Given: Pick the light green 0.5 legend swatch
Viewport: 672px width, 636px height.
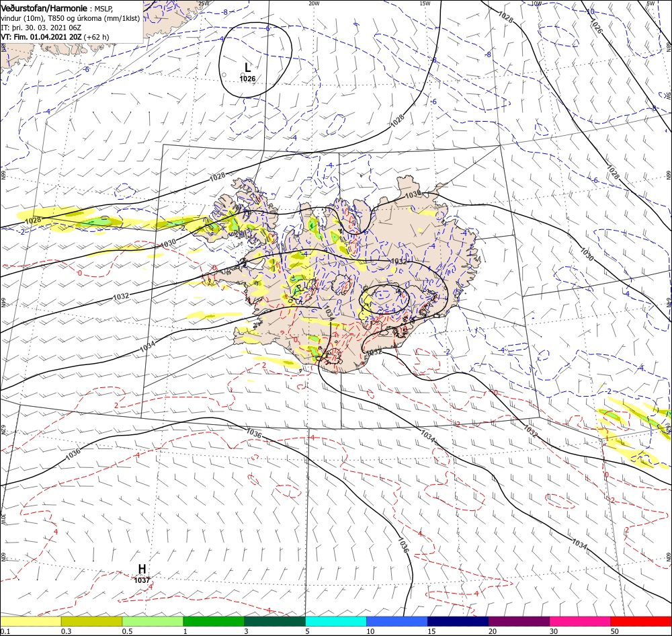Looking at the screenshot, I should [x=153, y=621].
